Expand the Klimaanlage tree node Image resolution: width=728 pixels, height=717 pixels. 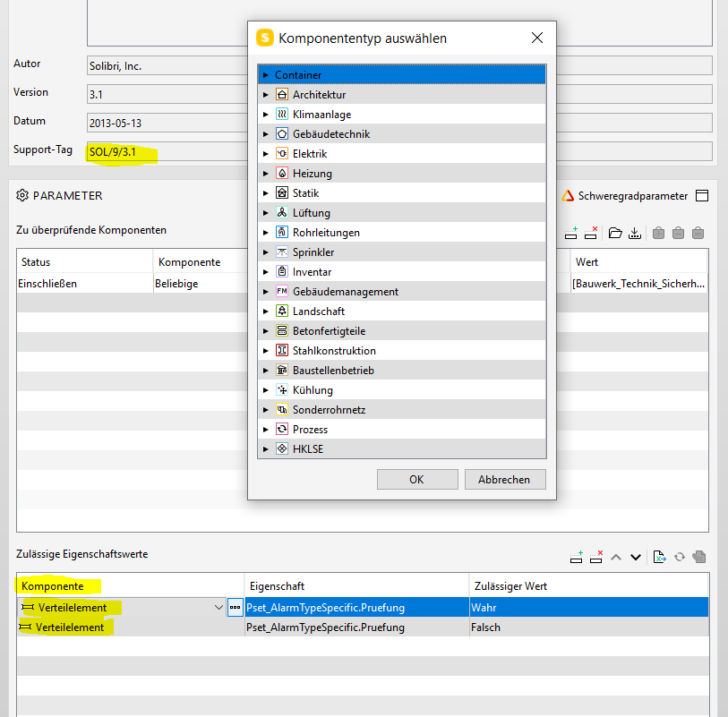point(266,115)
